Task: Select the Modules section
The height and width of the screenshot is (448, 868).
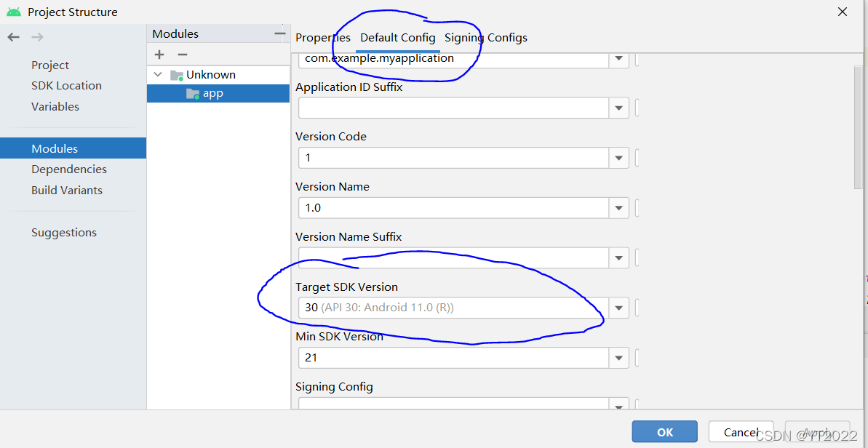Action: tap(73, 148)
